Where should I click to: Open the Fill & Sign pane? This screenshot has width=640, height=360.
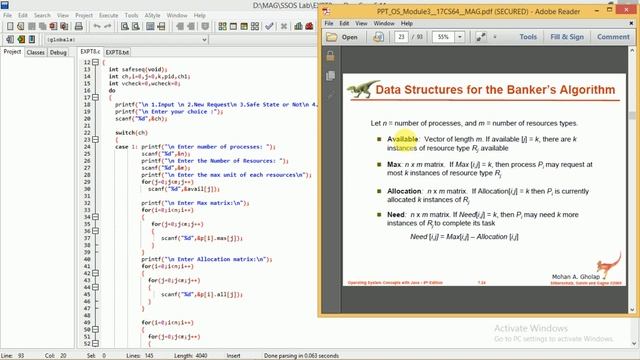(567, 37)
